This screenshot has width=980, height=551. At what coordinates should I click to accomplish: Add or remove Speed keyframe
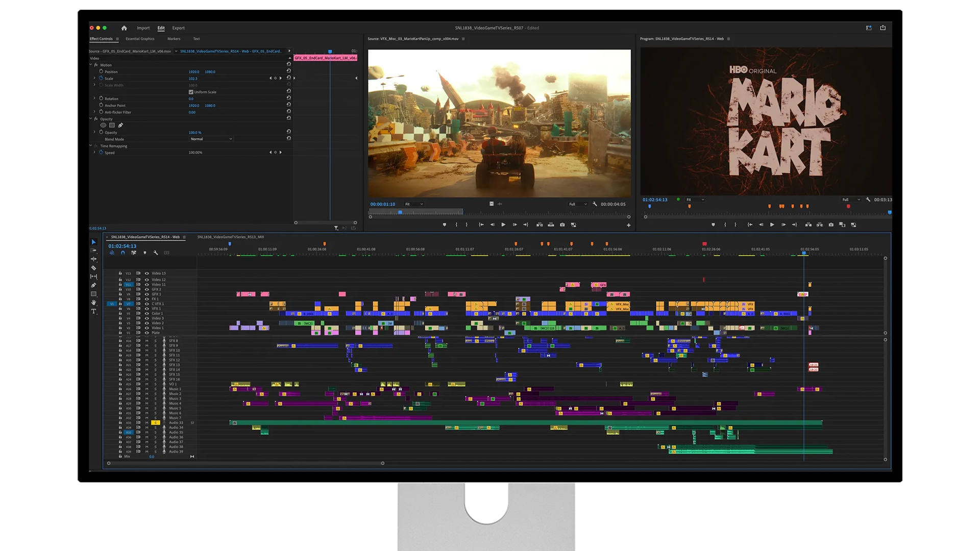[x=276, y=153]
